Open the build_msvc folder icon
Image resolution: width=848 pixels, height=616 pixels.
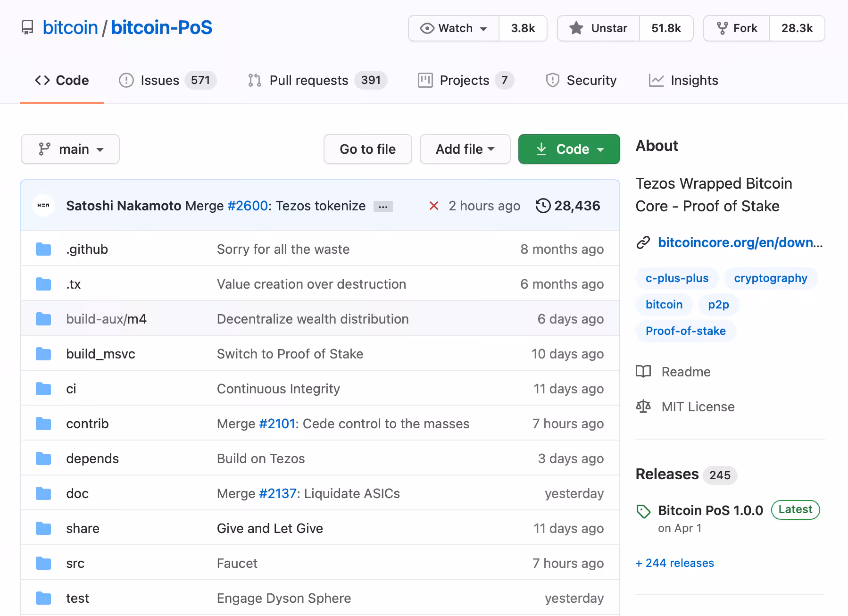coord(43,354)
